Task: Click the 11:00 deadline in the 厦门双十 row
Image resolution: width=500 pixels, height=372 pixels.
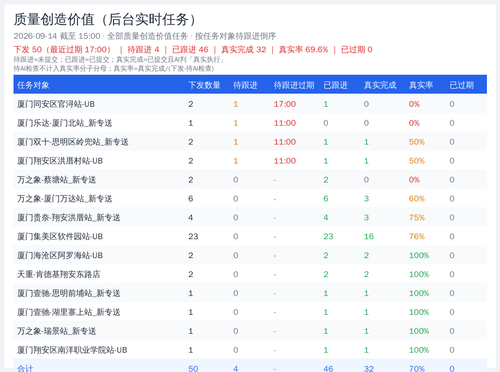Action: point(285,142)
